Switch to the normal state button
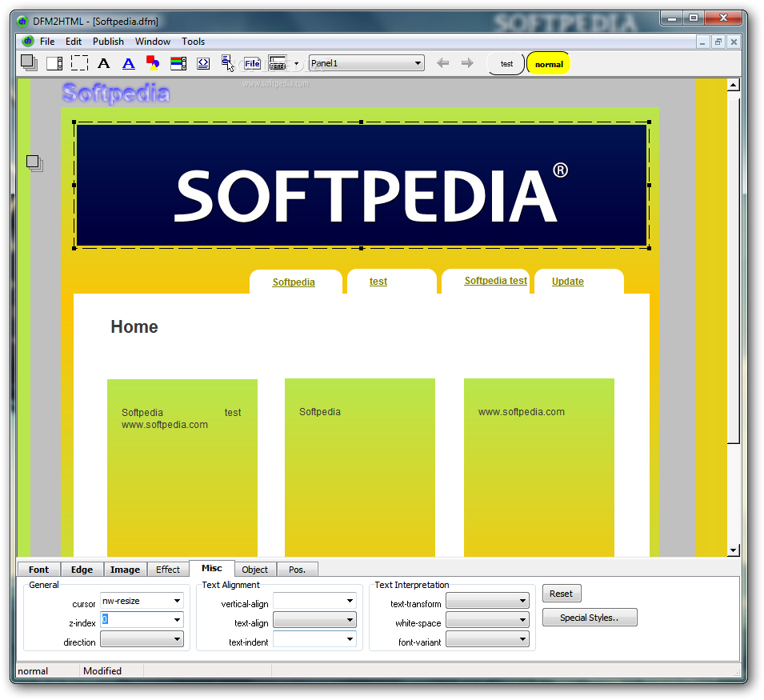 (549, 64)
